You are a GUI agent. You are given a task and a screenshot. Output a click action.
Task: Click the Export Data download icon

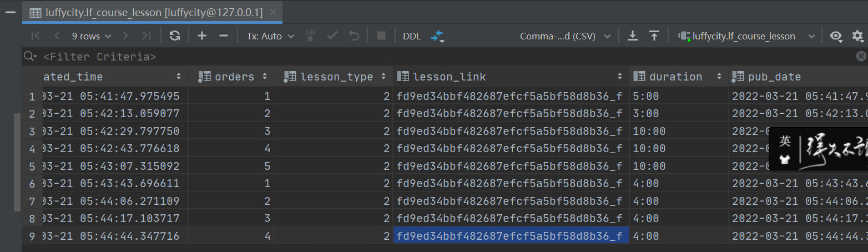[632, 36]
